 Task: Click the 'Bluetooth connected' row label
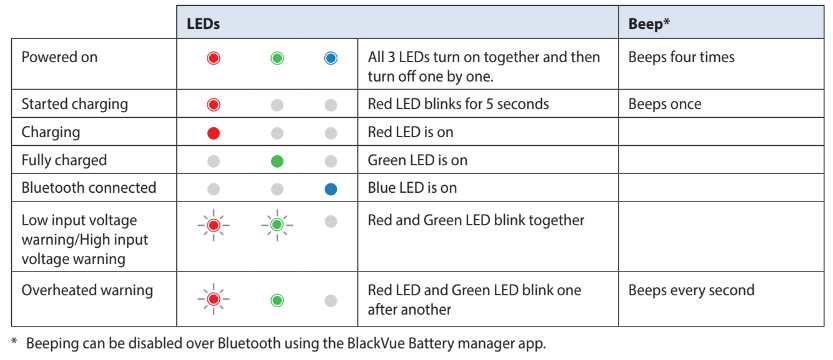pyautogui.click(x=89, y=188)
